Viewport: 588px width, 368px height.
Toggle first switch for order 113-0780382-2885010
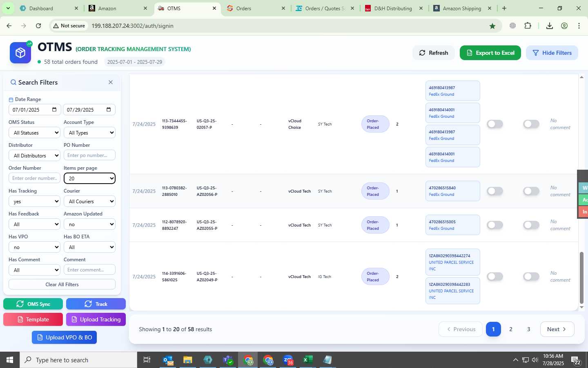tap(495, 191)
